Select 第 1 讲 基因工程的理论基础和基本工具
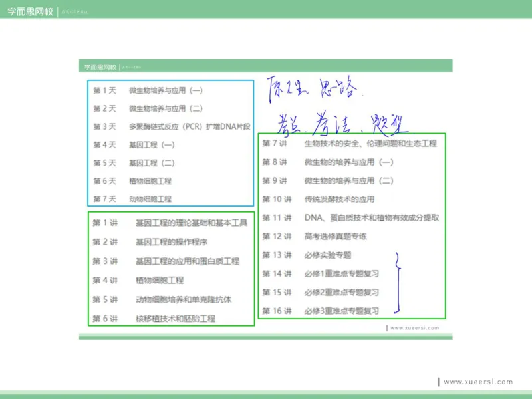 coord(170,223)
